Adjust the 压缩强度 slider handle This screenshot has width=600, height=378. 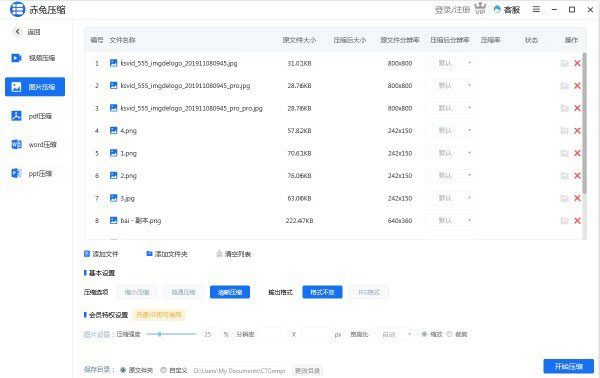tap(159, 334)
